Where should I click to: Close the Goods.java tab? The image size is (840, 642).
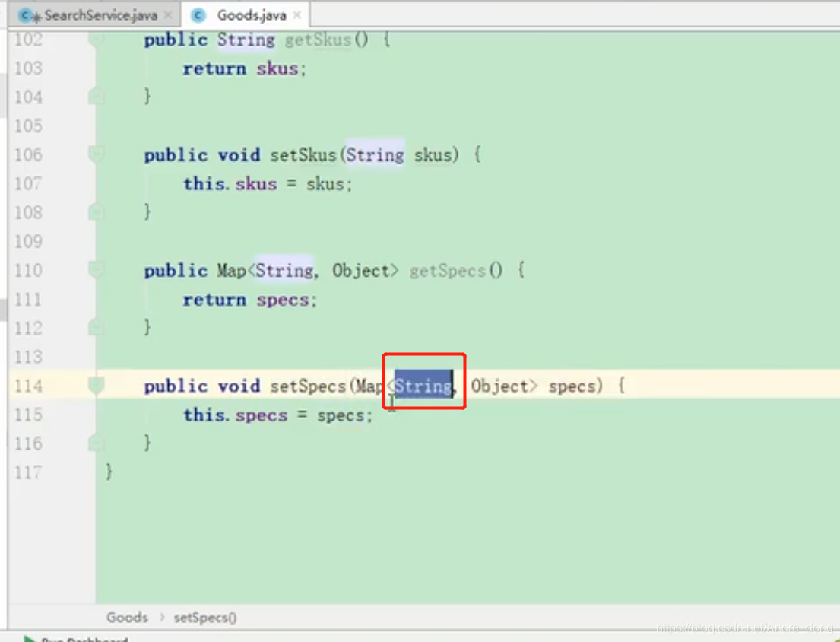(x=297, y=15)
